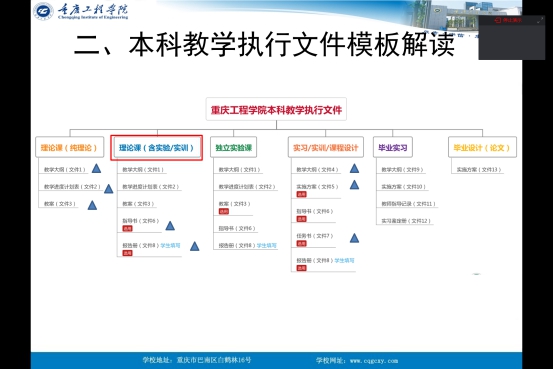
Task: Select the purple 毕业实习 category box
Action: [393, 147]
